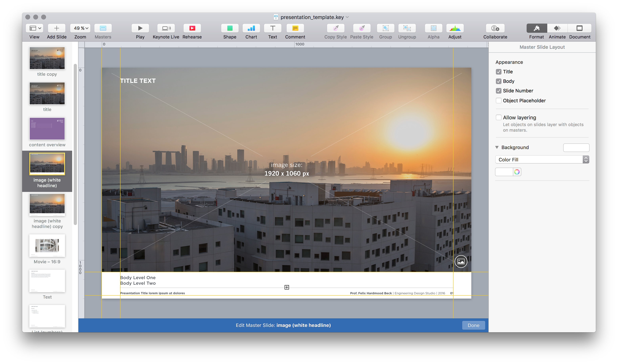Switch to the Document tab

(579, 28)
